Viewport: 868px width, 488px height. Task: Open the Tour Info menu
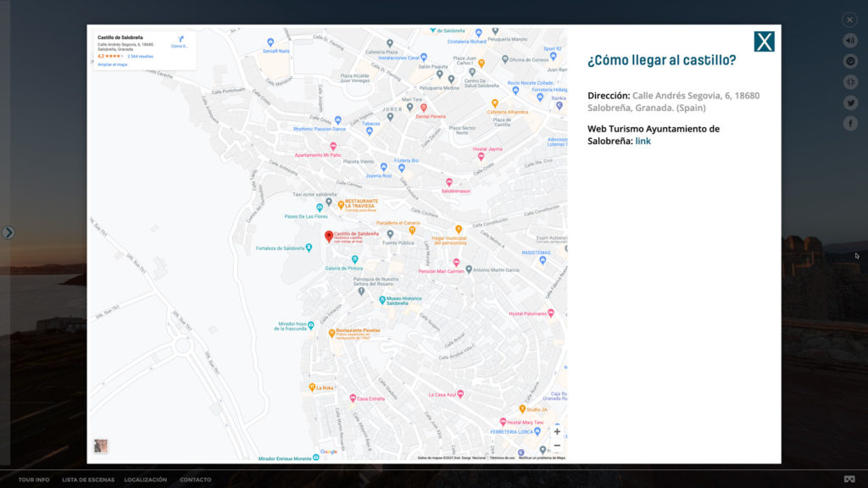(34, 480)
